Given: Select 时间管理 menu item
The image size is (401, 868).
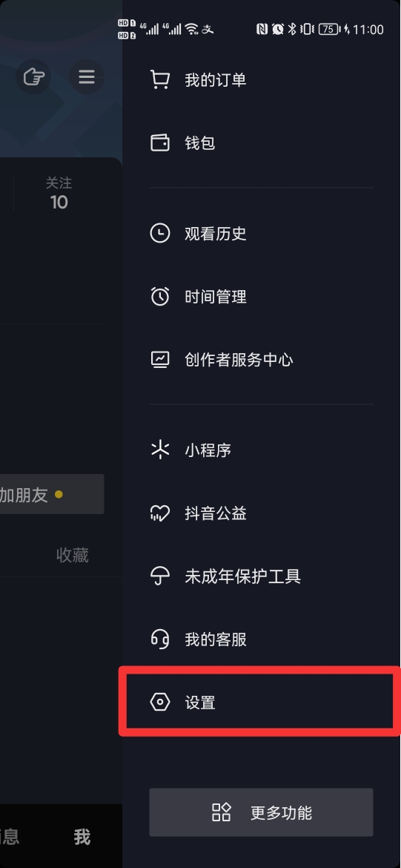Looking at the screenshot, I should (x=260, y=296).
